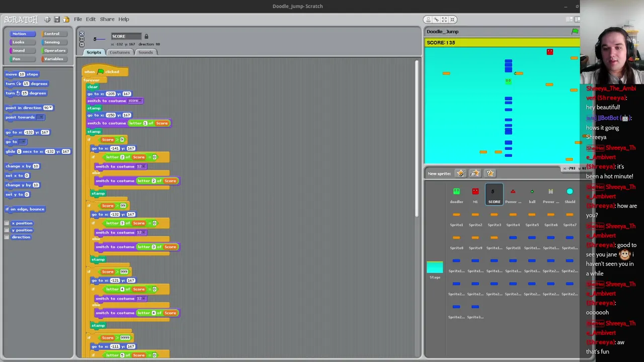Select the Sprite9 orange platform
Viewport: 644px width, 362px height.
tap(475, 242)
